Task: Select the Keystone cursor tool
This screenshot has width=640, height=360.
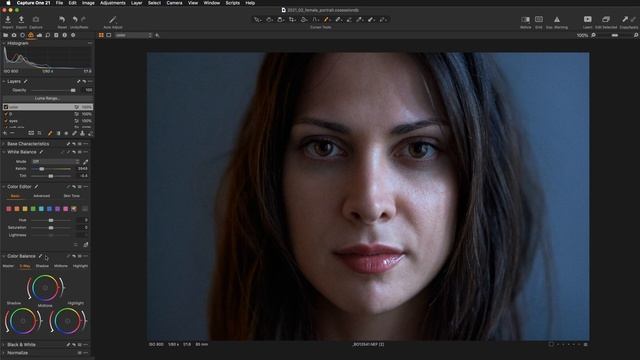Action: point(316,20)
